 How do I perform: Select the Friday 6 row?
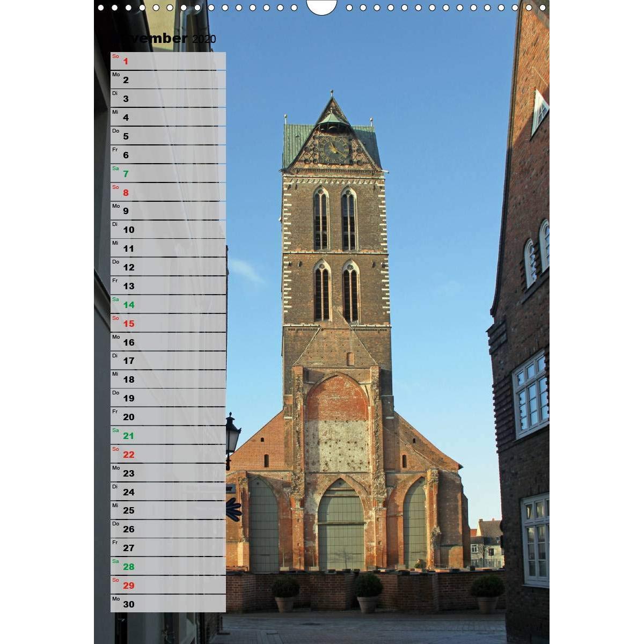pos(168,155)
